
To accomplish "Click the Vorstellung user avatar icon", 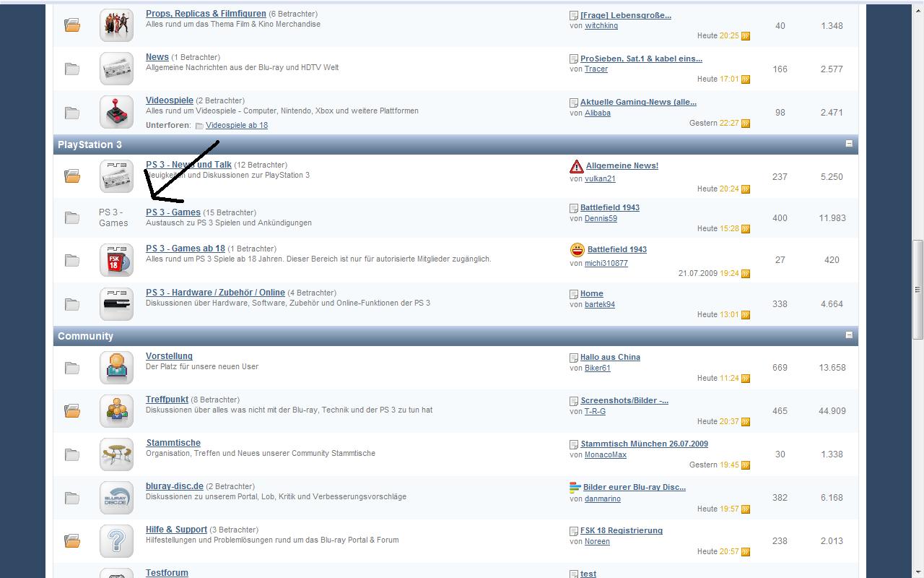I will point(116,368).
